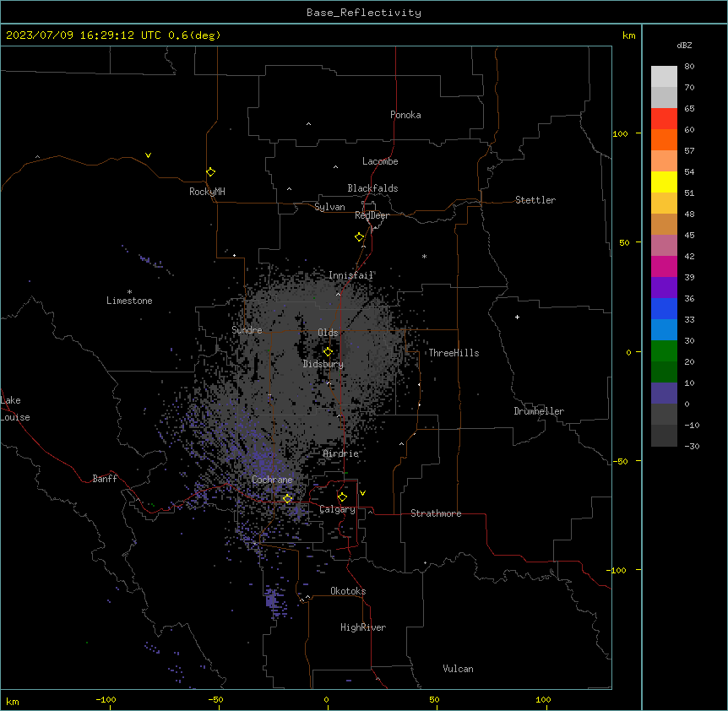Image resolution: width=728 pixels, height=711 pixels.
Task: Click the -100 tick label on the bottom axis
Action: pos(106,699)
